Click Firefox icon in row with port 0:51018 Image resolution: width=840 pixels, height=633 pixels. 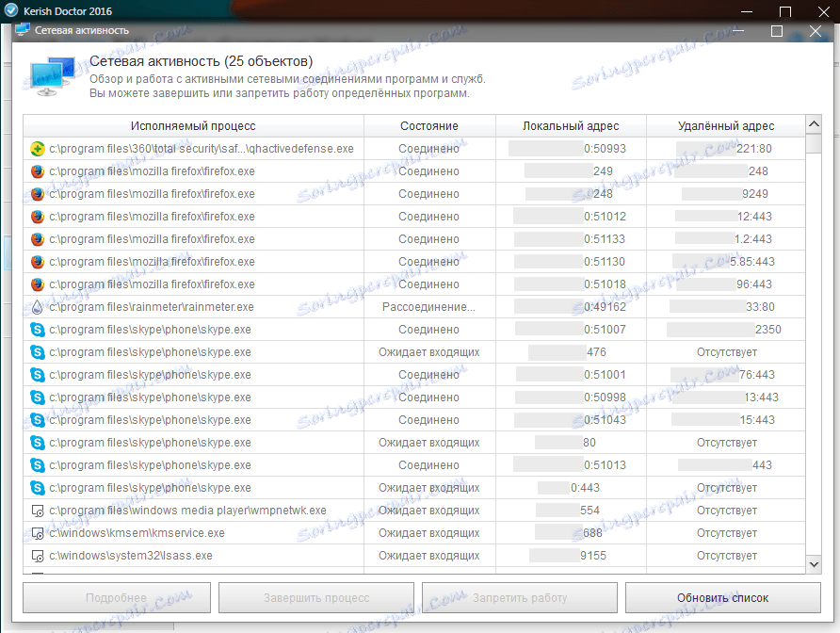38,284
